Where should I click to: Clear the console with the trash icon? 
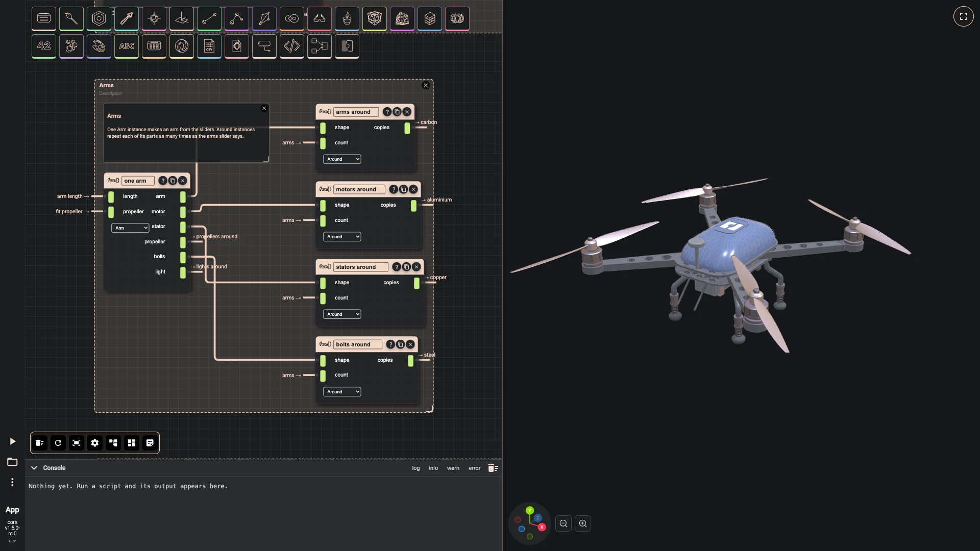point(493,468)
